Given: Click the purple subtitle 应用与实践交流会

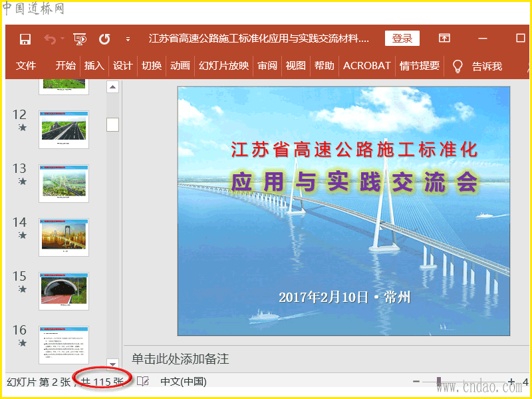Looking at the screenshot, I should click(354, 181).
